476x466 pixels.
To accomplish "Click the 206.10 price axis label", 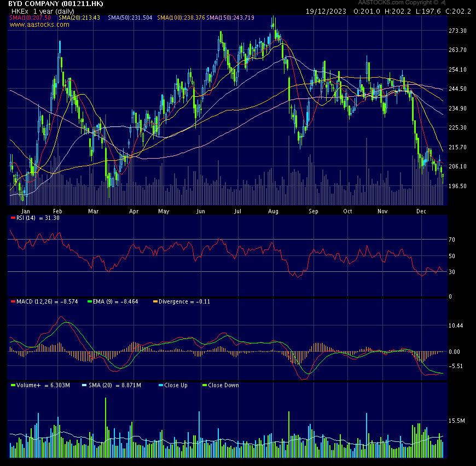I will [x=457, y=166].
